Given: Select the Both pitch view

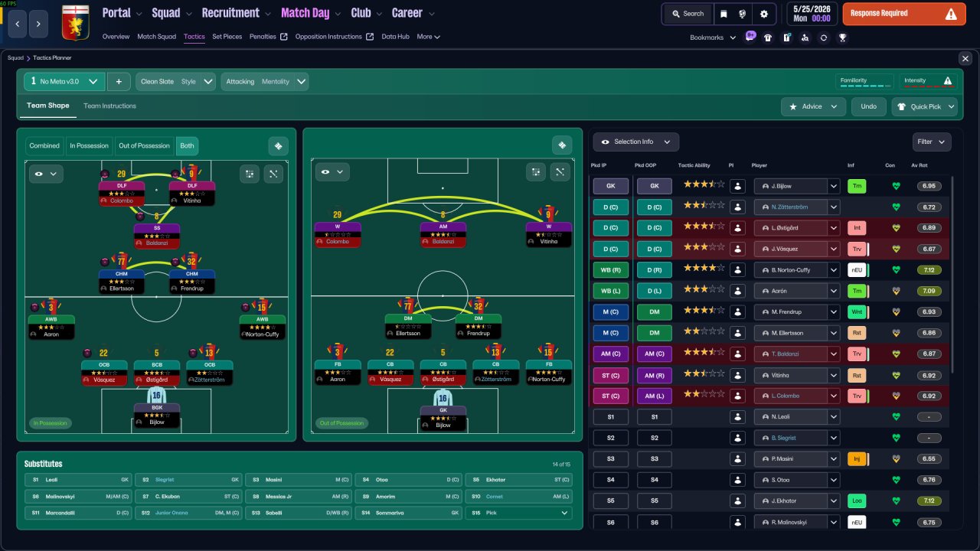Looking at the screenshot, I should 187,145.
